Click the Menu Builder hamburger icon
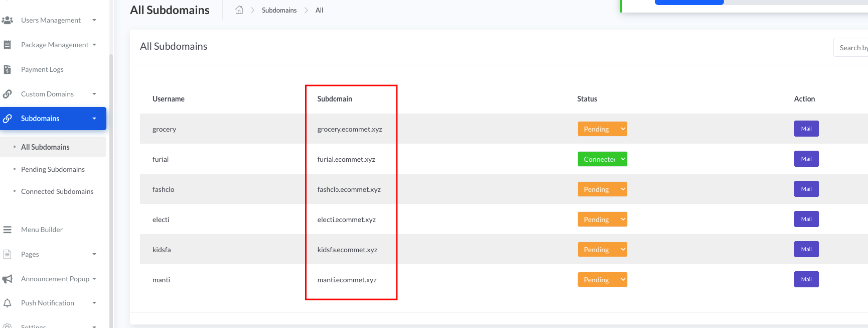The image size is (868, 328). [8, 230]
